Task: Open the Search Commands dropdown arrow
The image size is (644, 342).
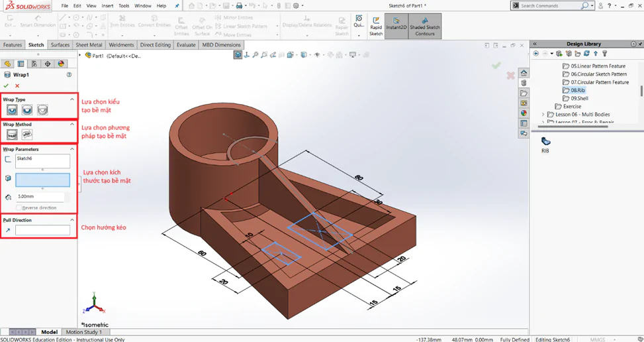Action: (592, 6)
